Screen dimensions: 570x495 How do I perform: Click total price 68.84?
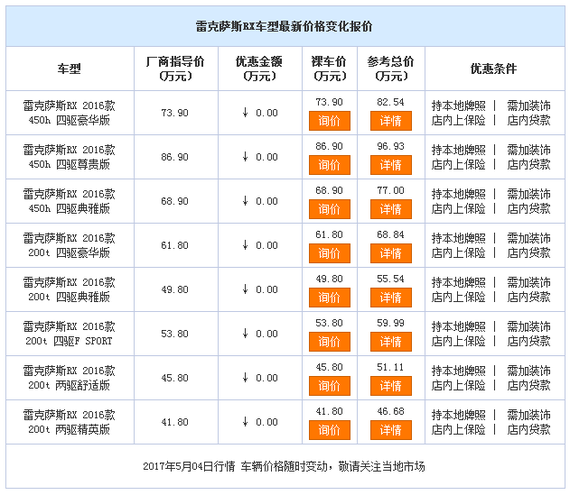click(x=391, y=235)
